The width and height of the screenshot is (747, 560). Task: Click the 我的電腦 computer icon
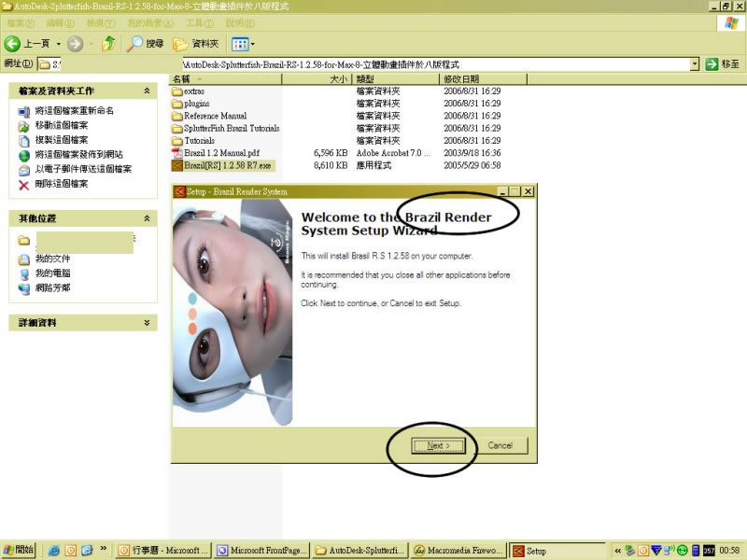[x=24, y=273]
